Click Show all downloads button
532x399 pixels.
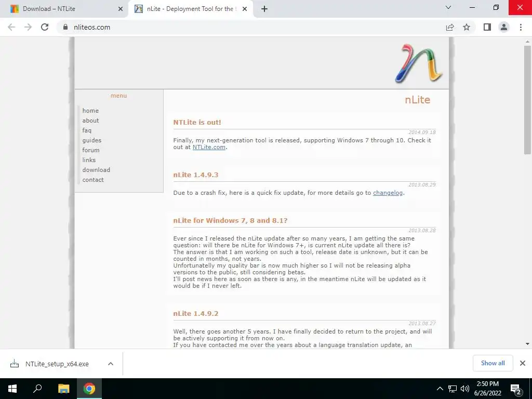pos(493,363)
